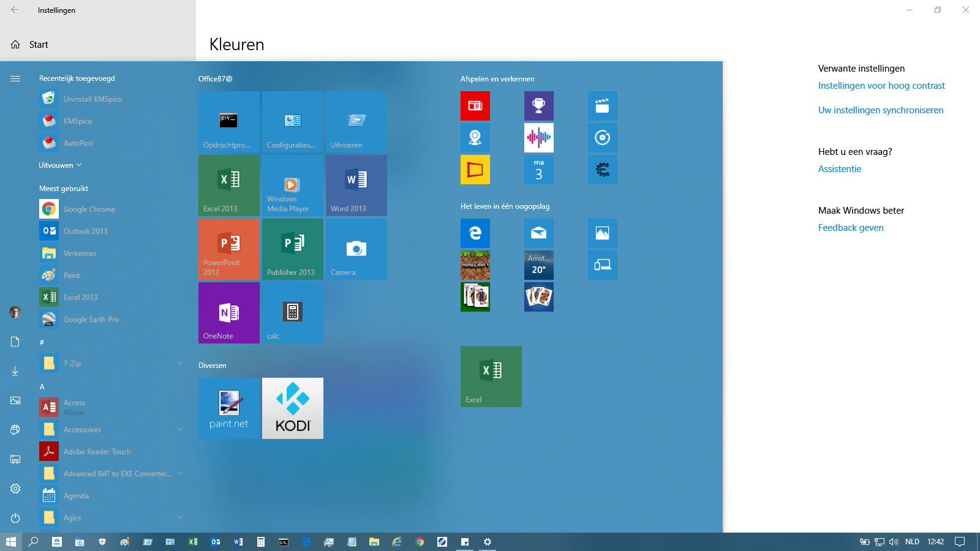Open the green Solitaire cards tile
980x551 pixels.
coord(475,297)
